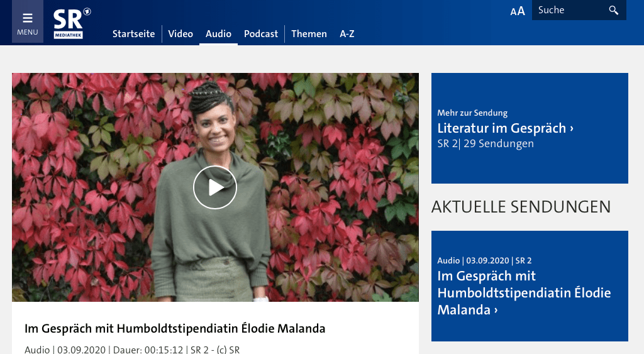Image resolution: width=644 pixels, height=354 pixels.
Task: Click the autumn leaves portrait thumbnail
Action: 215,187
